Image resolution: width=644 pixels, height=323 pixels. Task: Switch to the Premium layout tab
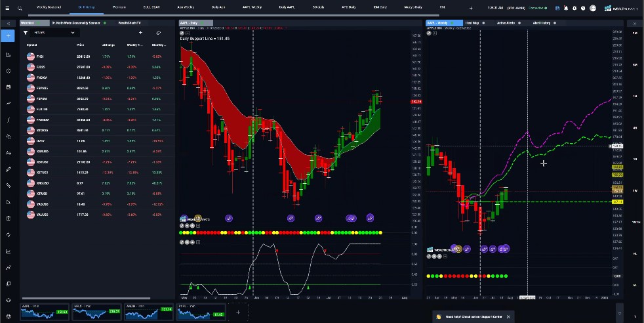[x=119, y=7]
